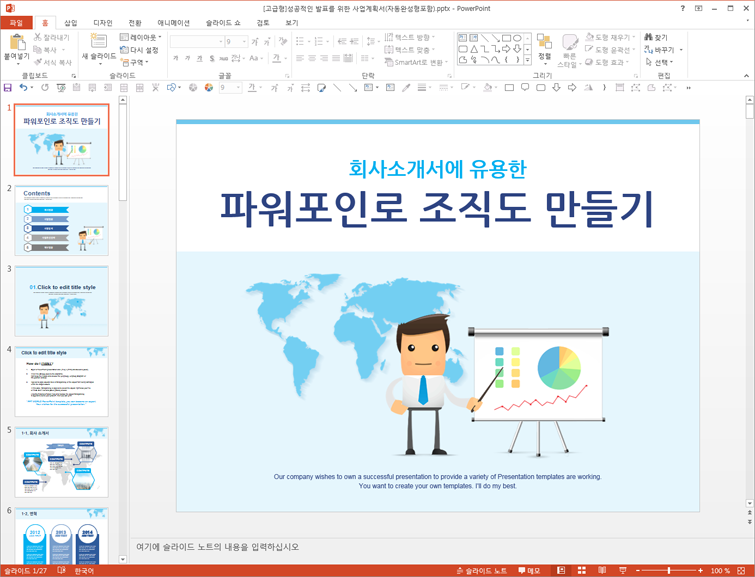Click the New Slide (새 슬라이드) icon
Screen dimensions: 755x577
(x=99, y=42)
